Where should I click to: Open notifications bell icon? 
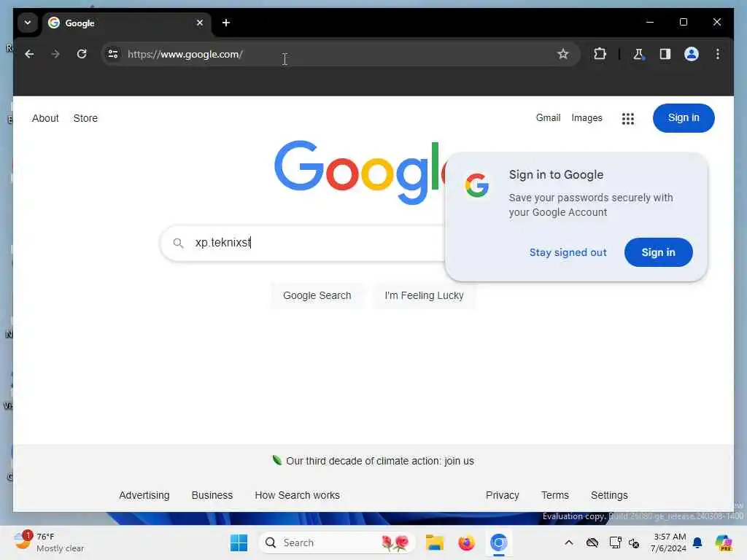697,542
